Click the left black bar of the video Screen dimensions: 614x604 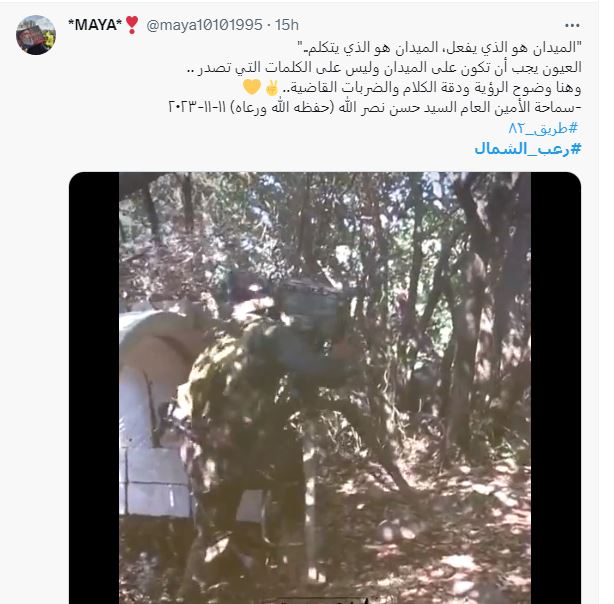pyautogui.click(x=94, y=388)
